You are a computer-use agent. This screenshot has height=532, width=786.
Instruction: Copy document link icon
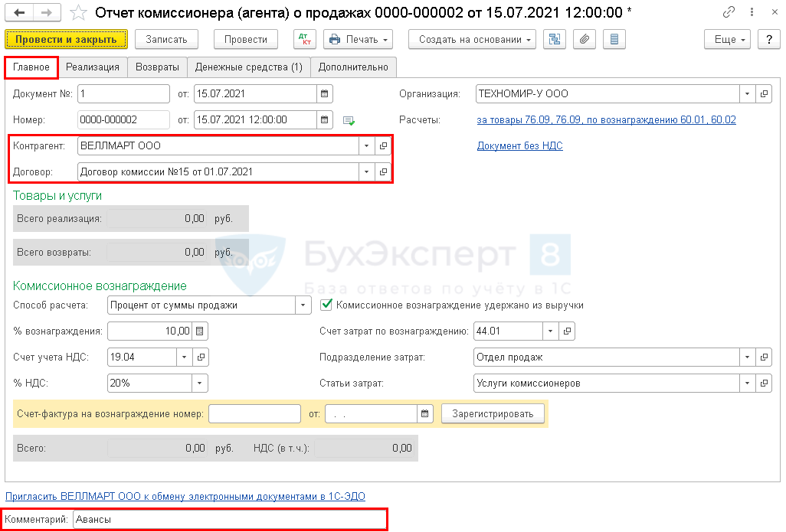tap(729, 12)
